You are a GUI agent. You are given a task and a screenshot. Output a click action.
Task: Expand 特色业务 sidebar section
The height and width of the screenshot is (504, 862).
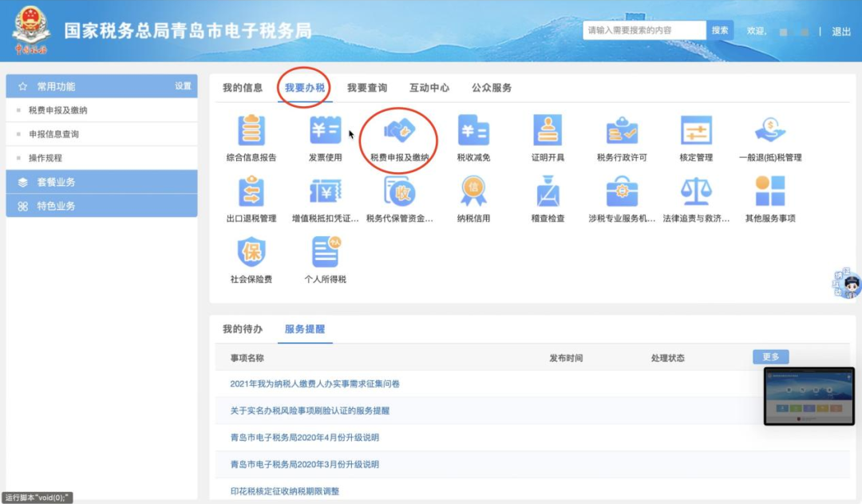[101, 206]
